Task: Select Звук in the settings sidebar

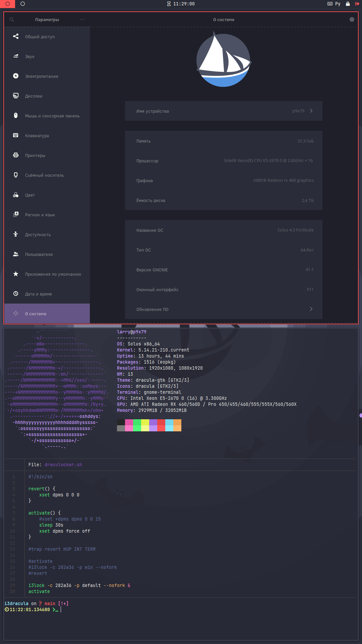Action: pos(47,56)
